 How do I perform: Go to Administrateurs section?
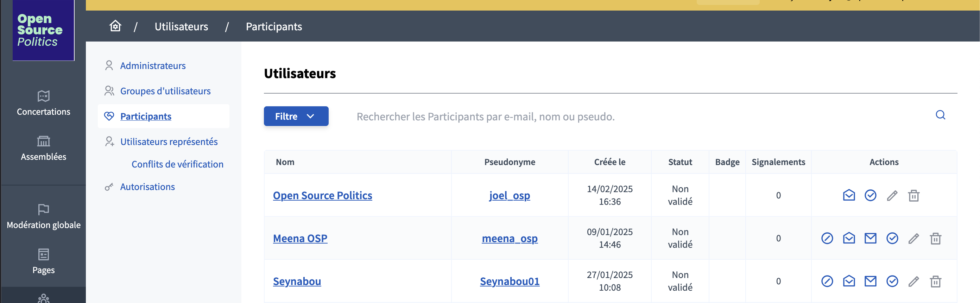pyautogui.click(x=153, y=65)
